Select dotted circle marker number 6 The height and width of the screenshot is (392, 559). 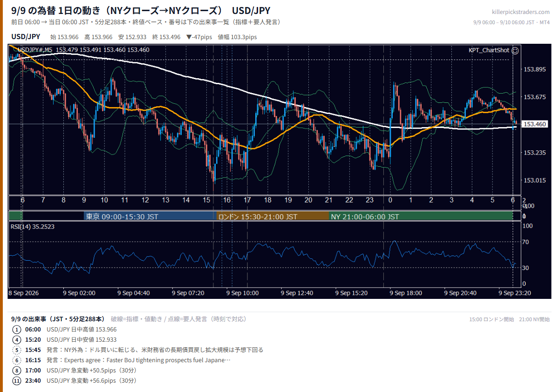coord(17,360)
